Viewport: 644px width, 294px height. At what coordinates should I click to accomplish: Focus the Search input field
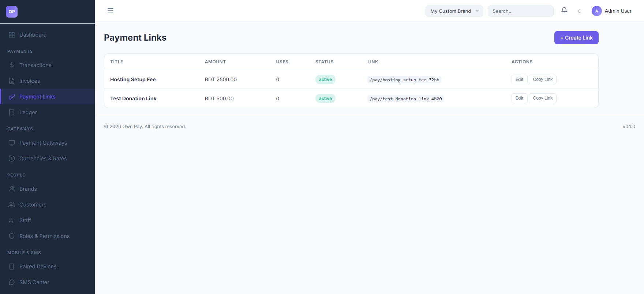point(520,11)
